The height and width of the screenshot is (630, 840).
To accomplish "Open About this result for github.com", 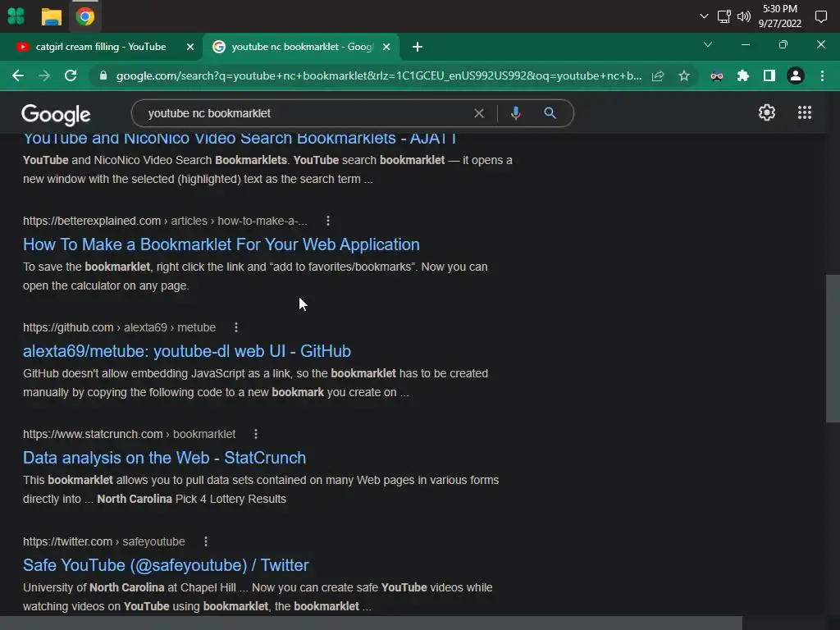I will pos(236,327).
